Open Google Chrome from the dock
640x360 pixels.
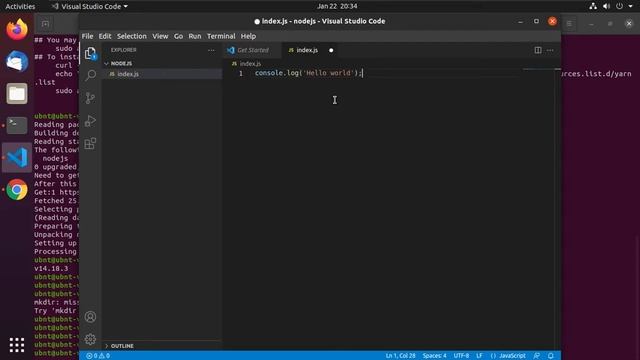[x=17, y=189]
